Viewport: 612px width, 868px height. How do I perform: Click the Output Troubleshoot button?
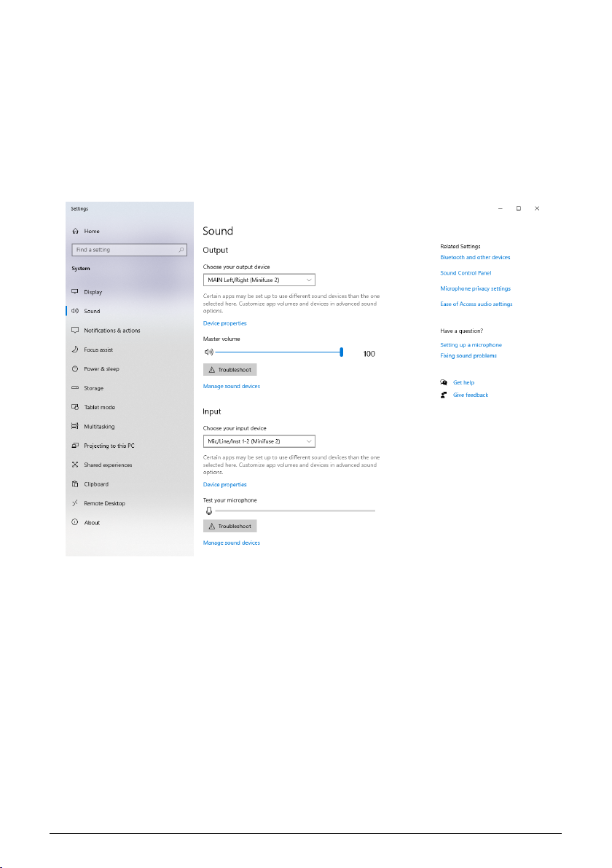[x=229, y=370]
